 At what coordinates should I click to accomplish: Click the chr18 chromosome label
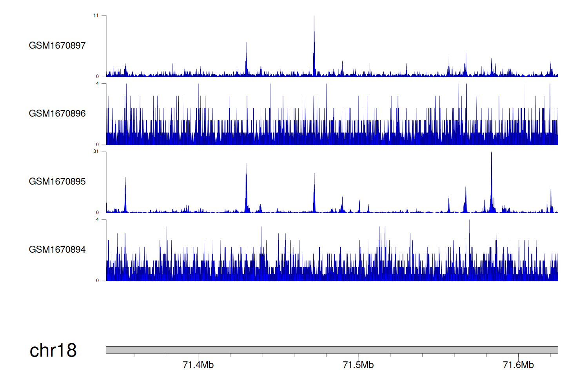(x=53, y=350)
